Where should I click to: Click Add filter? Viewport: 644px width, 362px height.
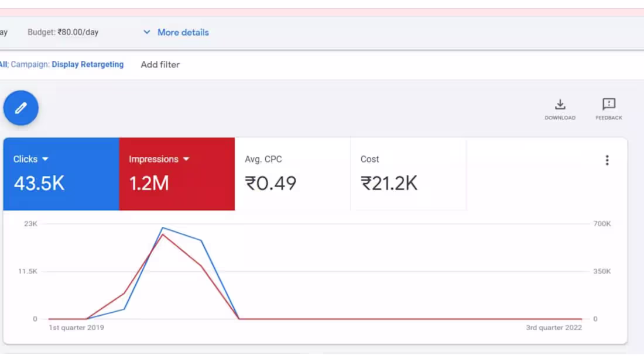[160, 64]
